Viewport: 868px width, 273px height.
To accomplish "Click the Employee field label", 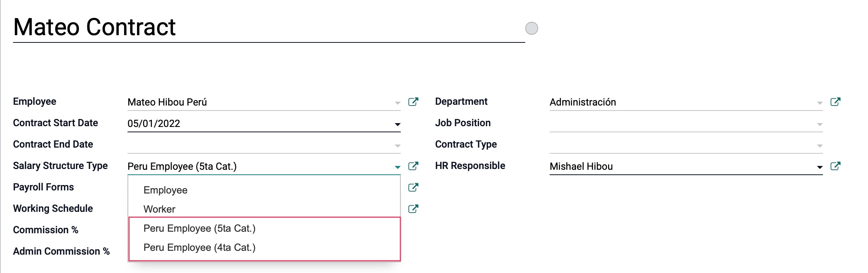I will coord(35,101).
